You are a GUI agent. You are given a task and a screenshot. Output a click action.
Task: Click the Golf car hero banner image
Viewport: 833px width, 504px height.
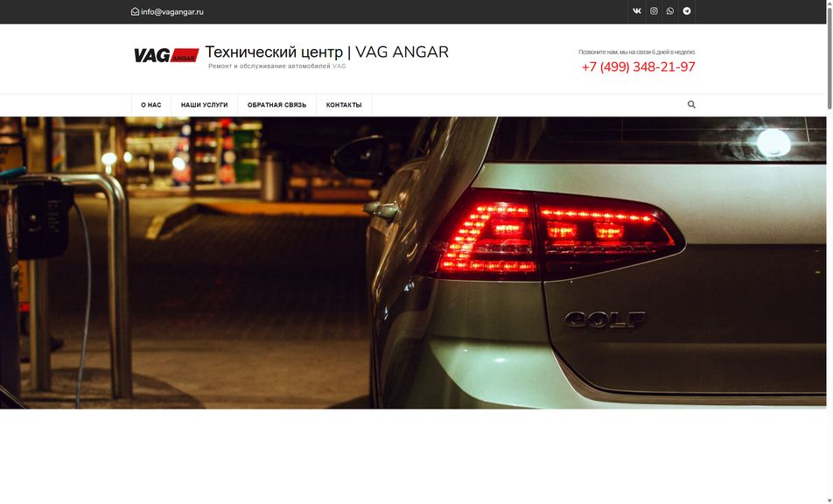(x=413, y=262)
